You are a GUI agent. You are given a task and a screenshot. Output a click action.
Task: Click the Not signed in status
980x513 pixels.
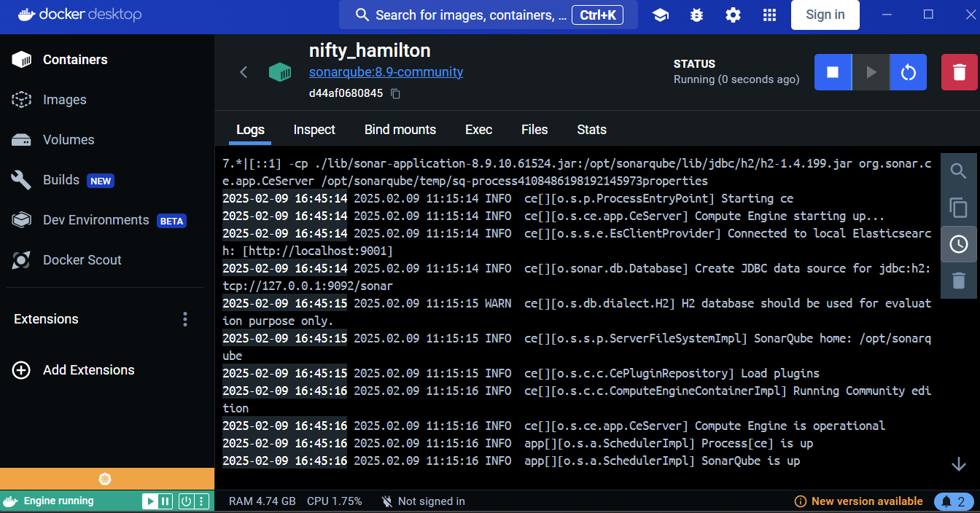[423, 501]
